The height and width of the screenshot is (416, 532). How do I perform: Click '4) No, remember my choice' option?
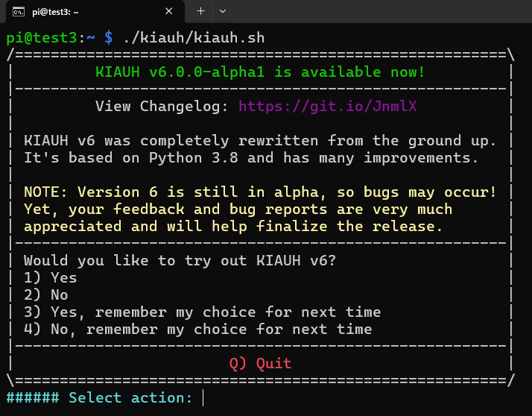point(197,330)
